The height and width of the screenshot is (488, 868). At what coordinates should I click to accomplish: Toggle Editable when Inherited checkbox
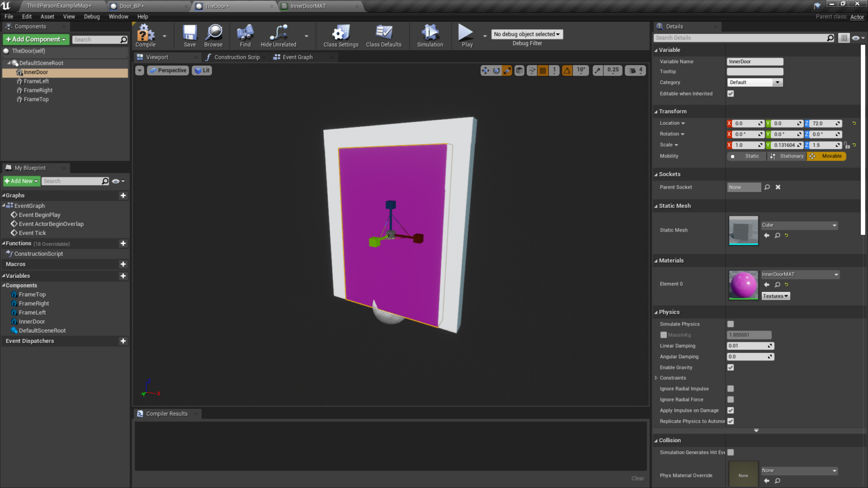(x=731, y=94)
